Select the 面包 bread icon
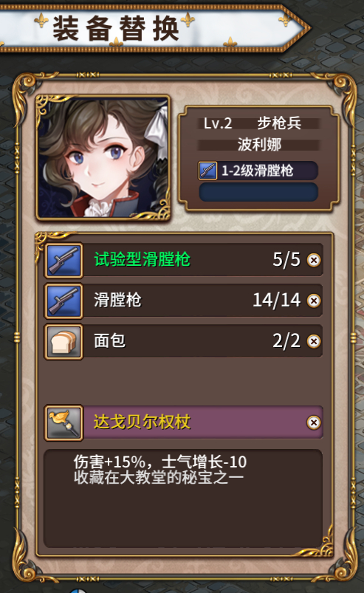364x593 pixels. click(64, 341)
